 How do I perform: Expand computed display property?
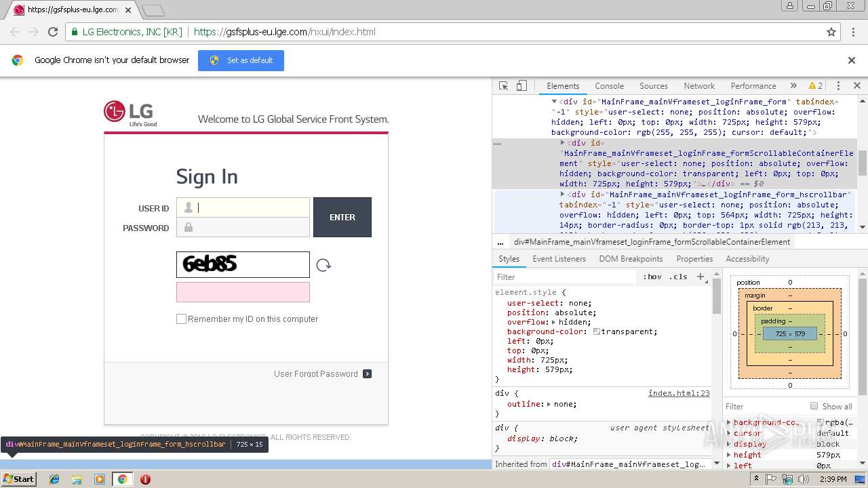pyautogui.click(x=729, y=444)
